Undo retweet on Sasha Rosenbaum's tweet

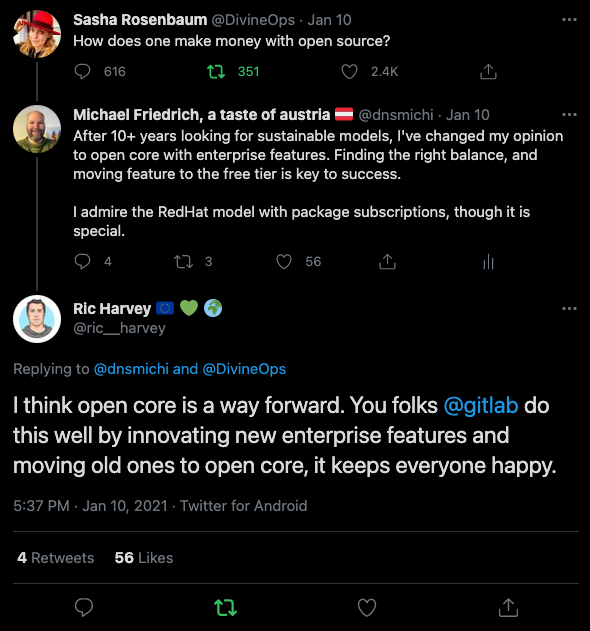(216, 72)
